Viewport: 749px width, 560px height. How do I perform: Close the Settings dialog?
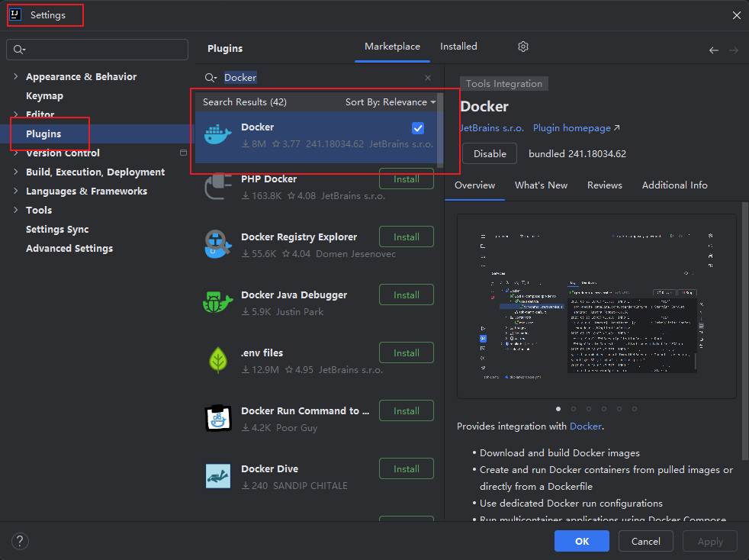pyautogui.click(x=736, y=15)
